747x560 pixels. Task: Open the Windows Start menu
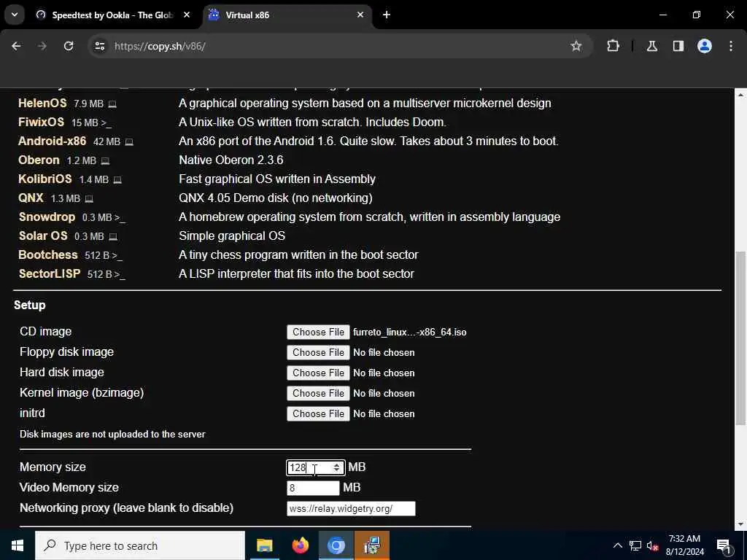(x=18, y=545)
